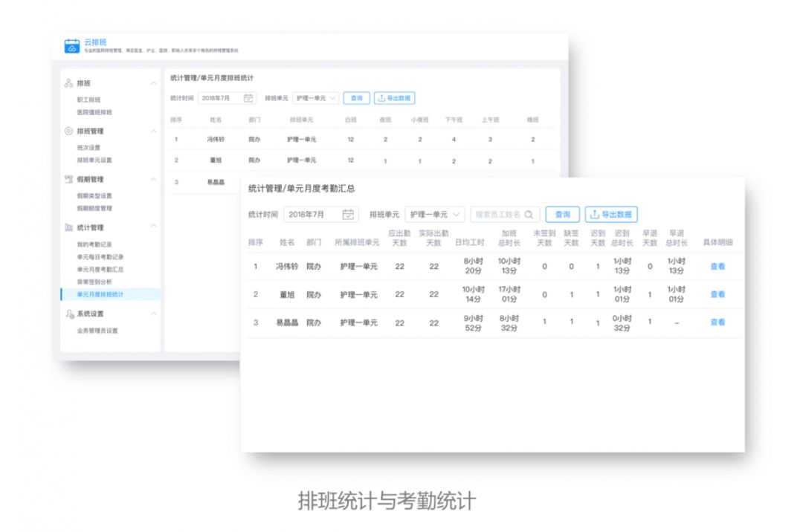This screenshot has height=532, width=803.
Task: Select 单元月度考勤汇总 in sidebar
Action: [x=100, y=269]
